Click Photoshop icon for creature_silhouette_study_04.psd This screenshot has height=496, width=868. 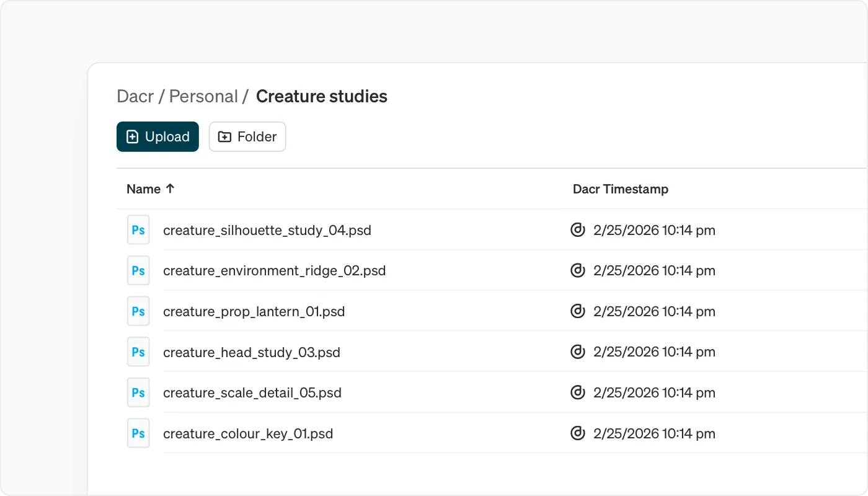tap(138, 230)
